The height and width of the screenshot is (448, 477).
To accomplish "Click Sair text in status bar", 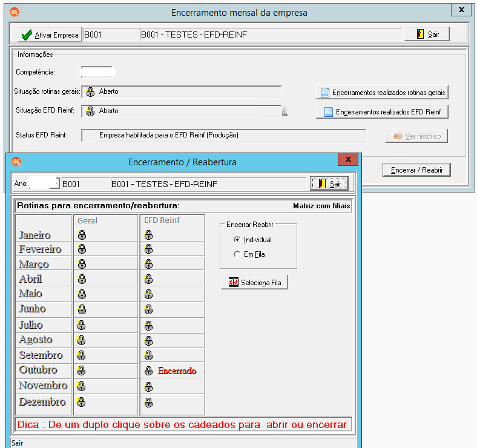I will click(18, 443).
